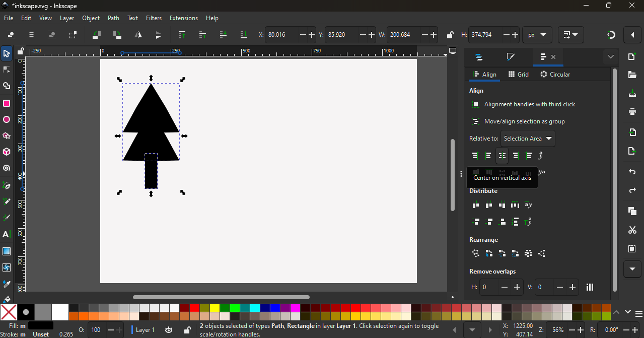Select the Dropper color picker tool
The image size is (644, 338).
coord(7,284)
